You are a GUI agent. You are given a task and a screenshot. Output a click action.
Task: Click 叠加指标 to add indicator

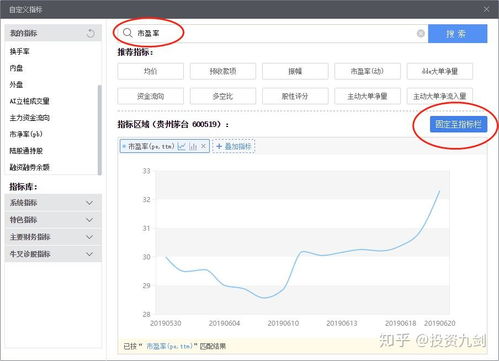pyautogui.click(x=234, y=146)
